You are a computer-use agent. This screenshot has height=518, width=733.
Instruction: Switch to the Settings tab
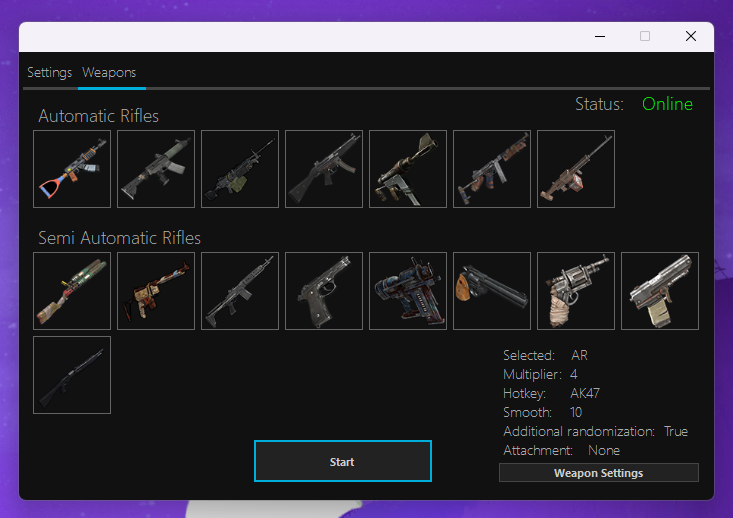point(49,73)
